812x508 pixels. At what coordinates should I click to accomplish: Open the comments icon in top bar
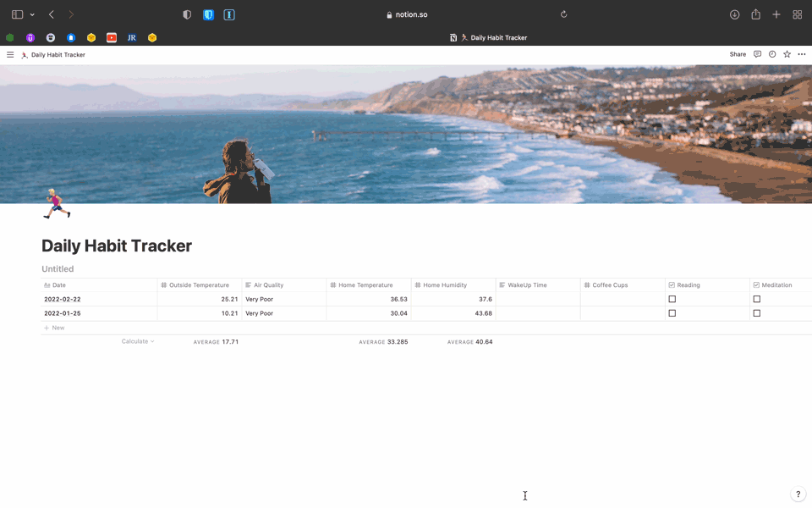point(757,54)
